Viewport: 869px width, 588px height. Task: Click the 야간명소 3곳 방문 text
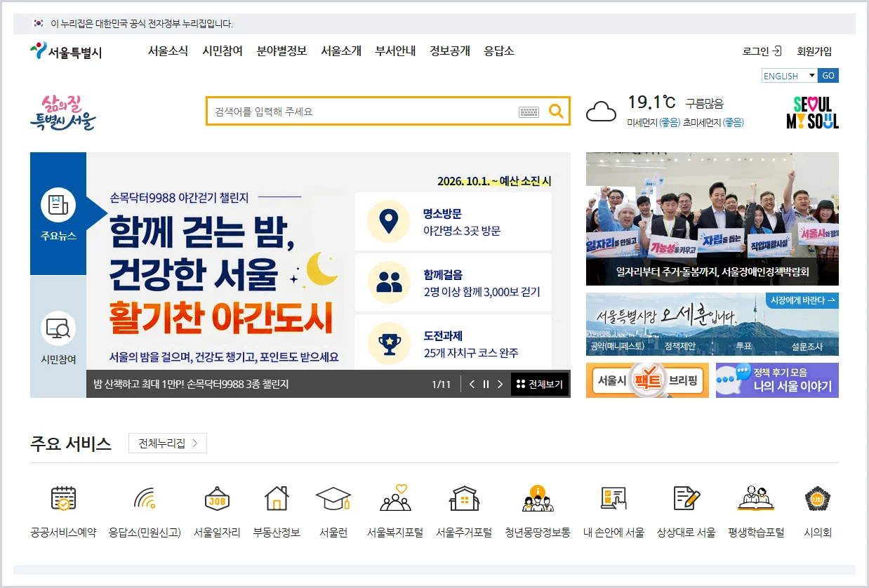(x=462, y=231)
